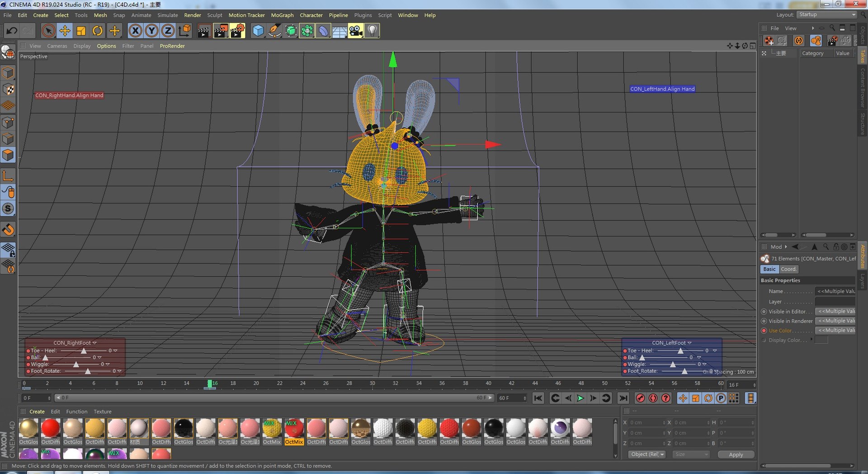This screenshot has height=474, width=868.
Task: Add a Cube primitive object
Action: pyautogui.click(x=258, y=31)
